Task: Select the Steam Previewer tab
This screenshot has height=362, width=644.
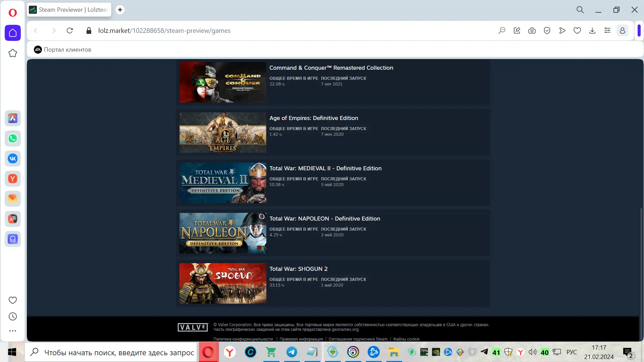Action: (69, 10)
